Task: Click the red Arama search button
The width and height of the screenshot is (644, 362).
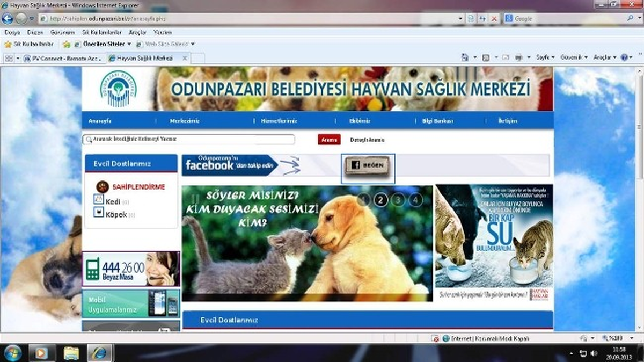Action: pos(329,140)
